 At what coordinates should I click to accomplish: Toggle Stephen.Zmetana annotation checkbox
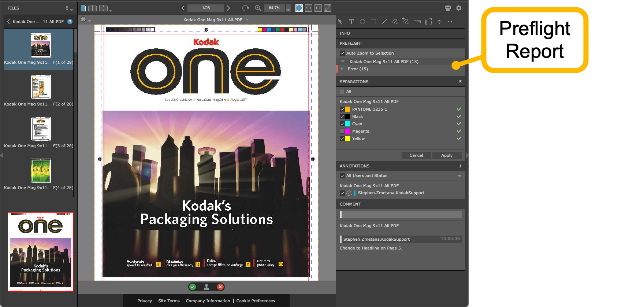[342, 193]
